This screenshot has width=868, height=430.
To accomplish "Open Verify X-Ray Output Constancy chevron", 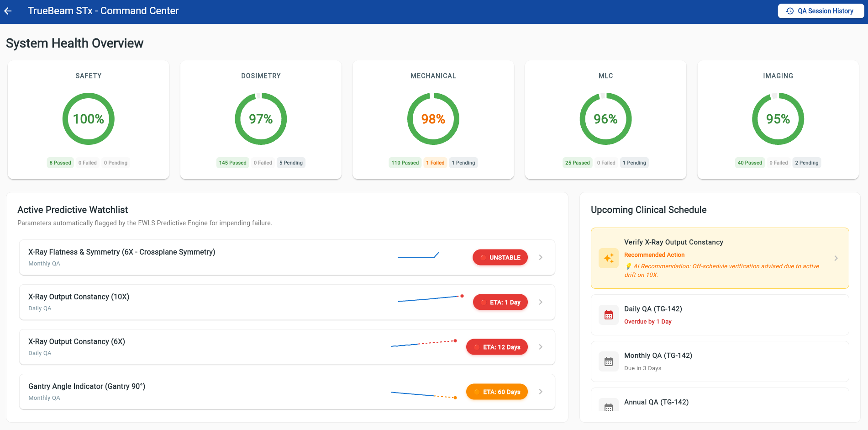I will 836,258.
